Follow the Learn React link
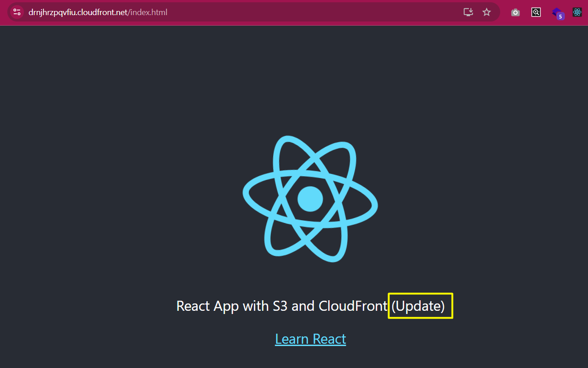 310,339
